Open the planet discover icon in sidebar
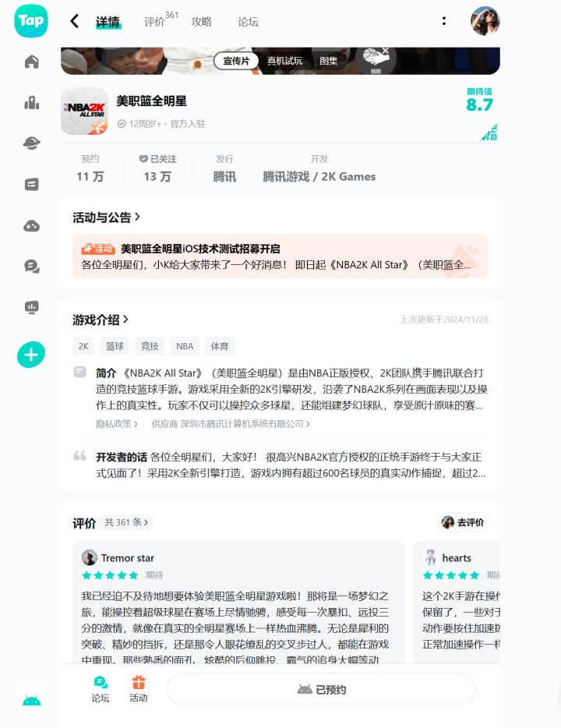The image size is (561, 728). (31, 143)
